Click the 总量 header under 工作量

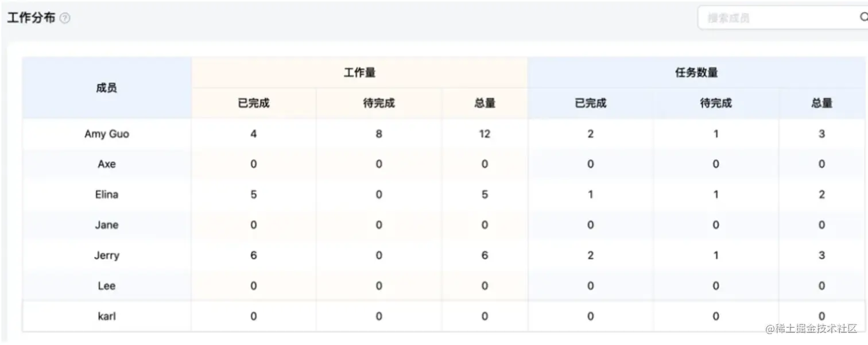pyautogui.click(x=484, y=103)
